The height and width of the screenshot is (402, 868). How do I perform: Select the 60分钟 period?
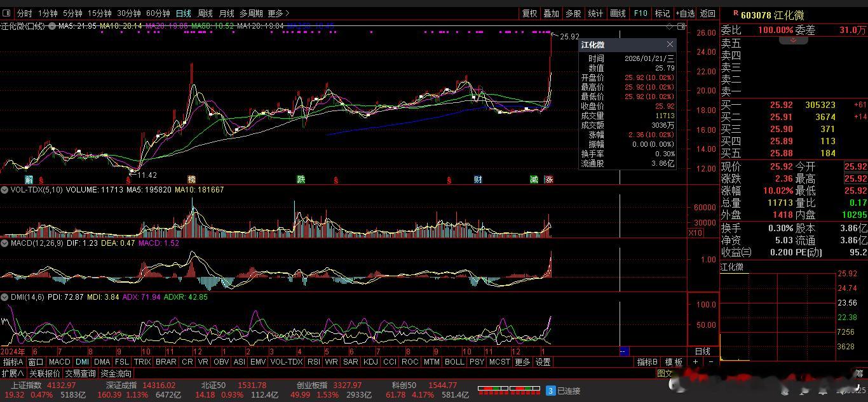(x=158, y=13)
